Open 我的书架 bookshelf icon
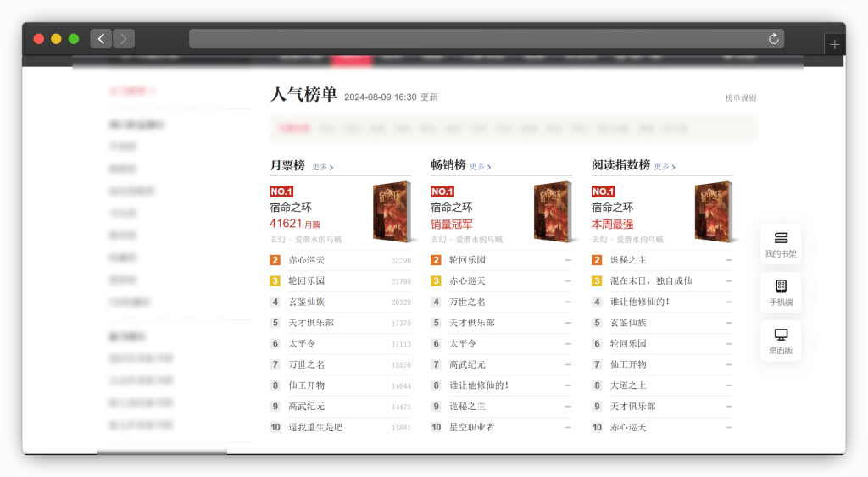Viewport: 868px width, 477px height. pos(781,244)
